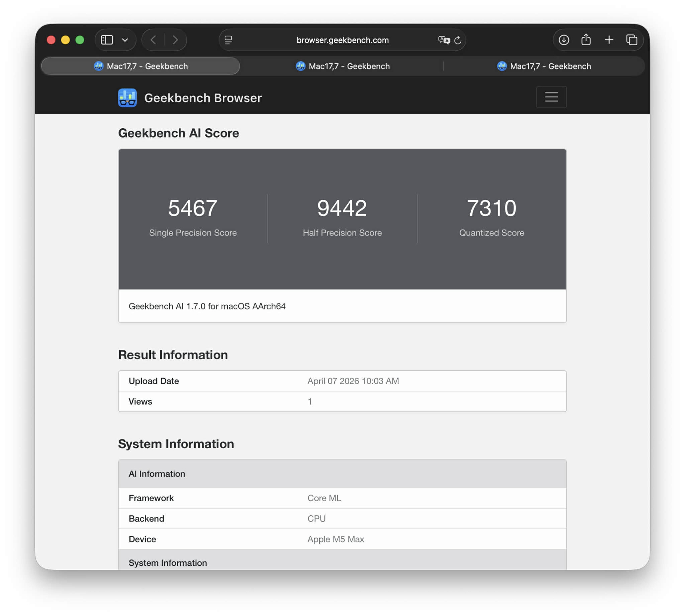Go forward with the forward arrow
This screenshot has width=685, height=616.
[175, 40]
